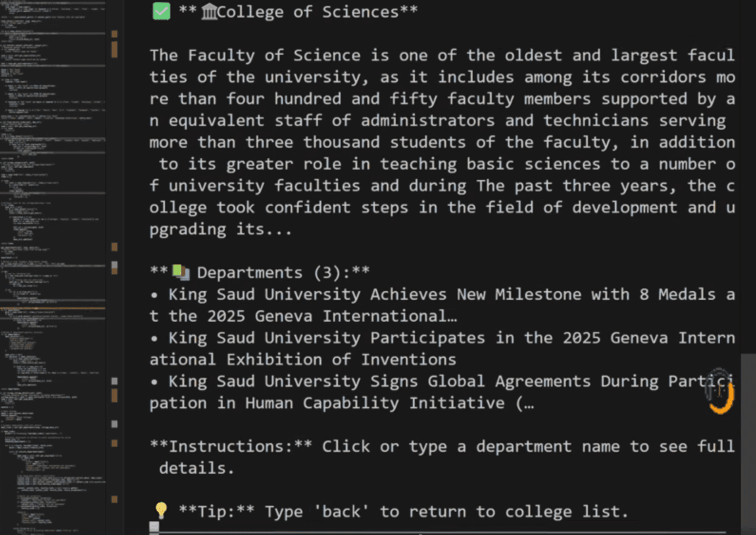Click the lightbulb emoji next to Tip

tap(161, 511)
